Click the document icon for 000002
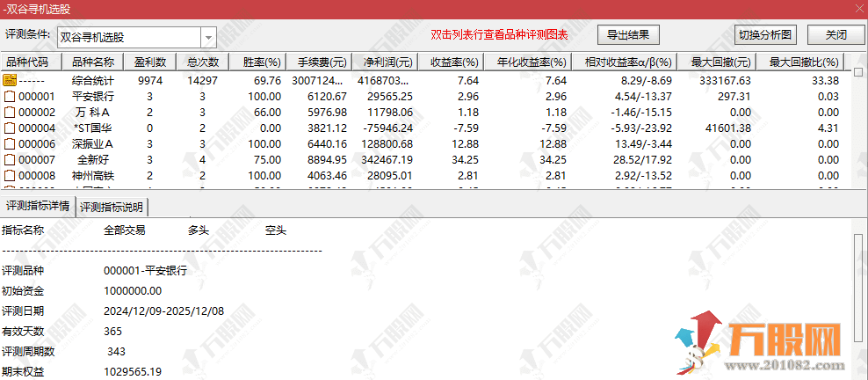The image size is (868, 380). 9,113
